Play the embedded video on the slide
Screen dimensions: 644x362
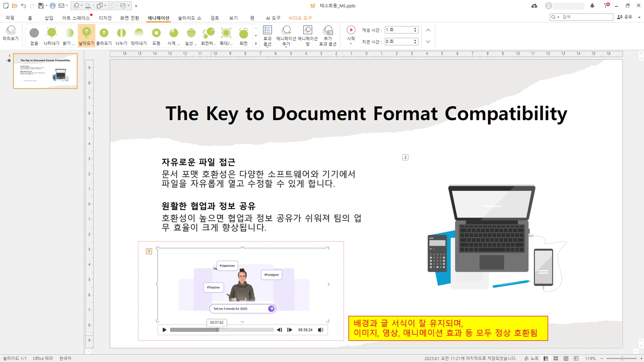164,330
